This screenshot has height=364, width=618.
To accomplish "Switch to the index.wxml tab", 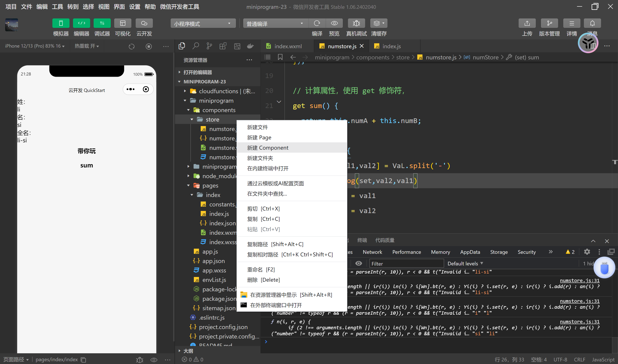I will click(288, 46).
